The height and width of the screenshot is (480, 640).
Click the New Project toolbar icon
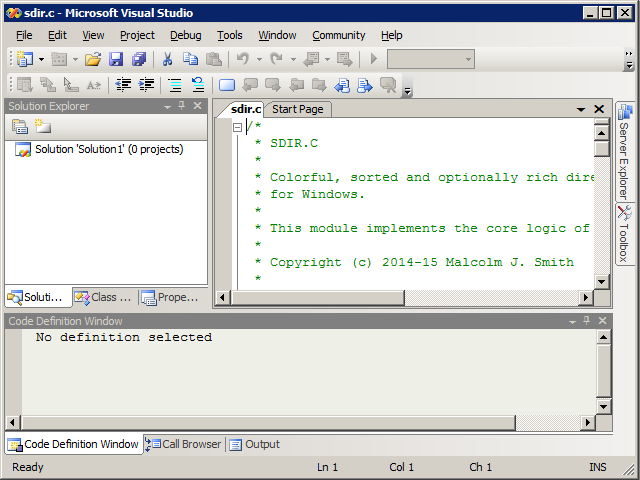point(25,59)
